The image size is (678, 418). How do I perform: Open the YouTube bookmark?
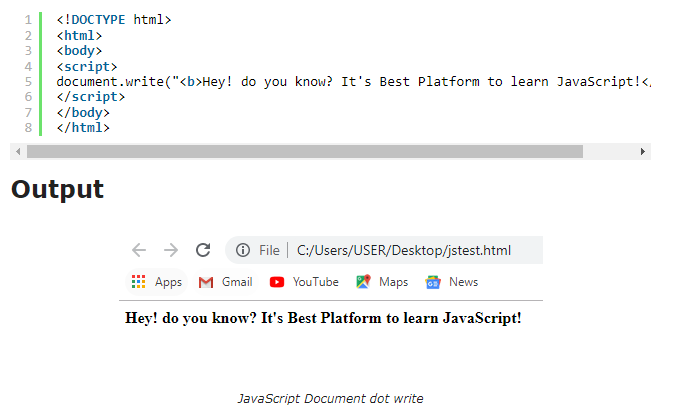tap(304, 282)
